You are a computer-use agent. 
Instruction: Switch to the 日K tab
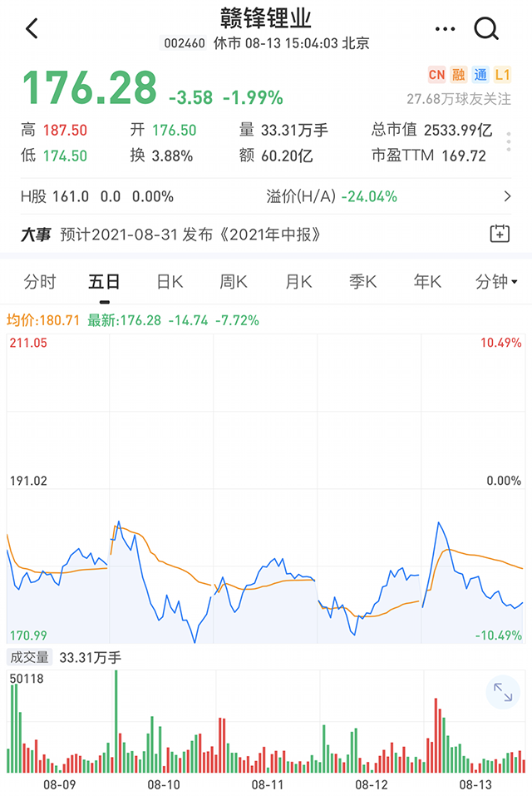170,282
